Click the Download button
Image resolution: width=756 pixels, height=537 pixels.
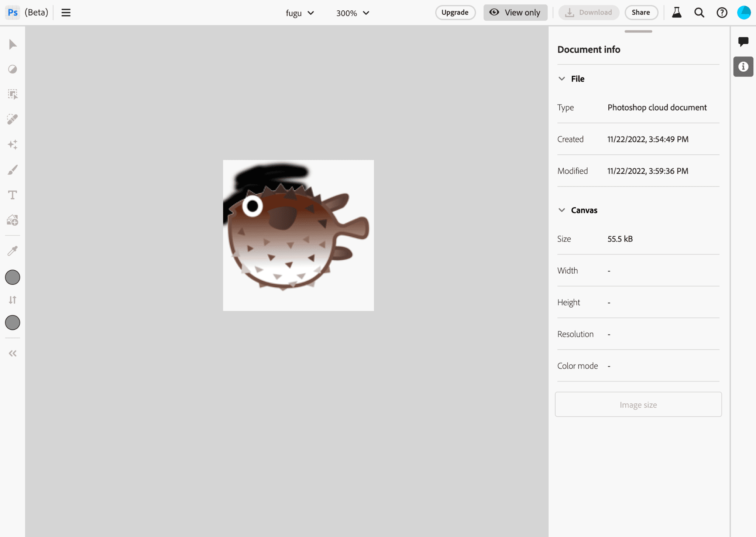[589, 13]
